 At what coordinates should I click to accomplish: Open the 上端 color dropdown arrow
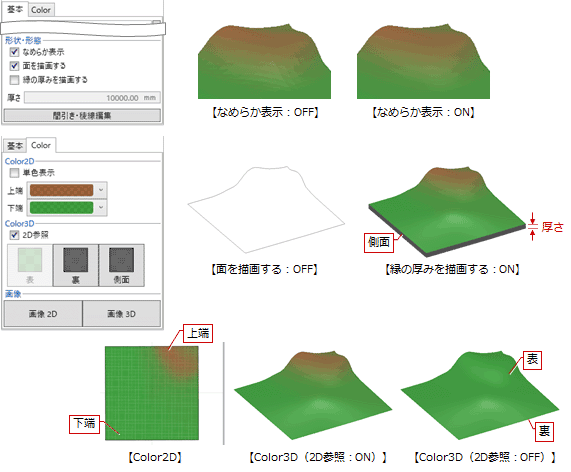click(101, 190)
